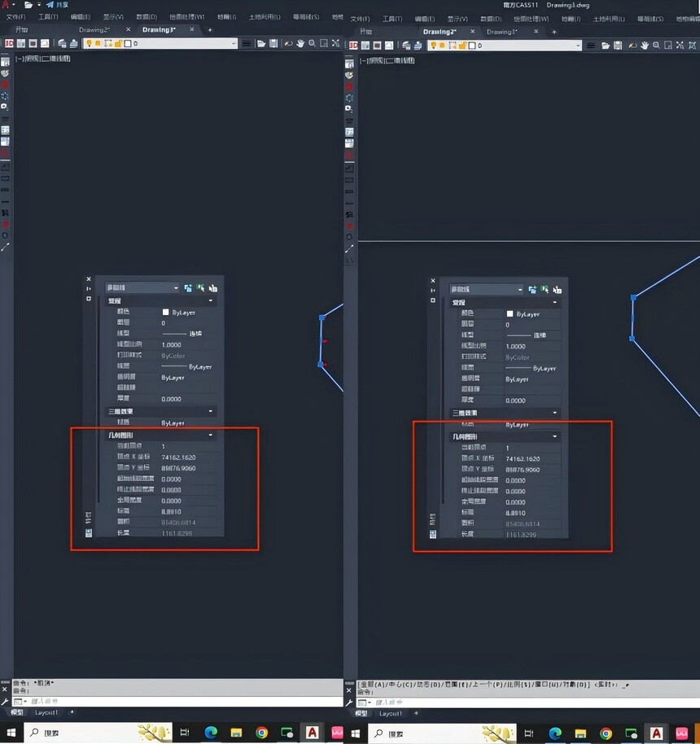700x744 pixels.
Task: Switch to Layout1 at bottom of left window
Action: coord(46,712)
